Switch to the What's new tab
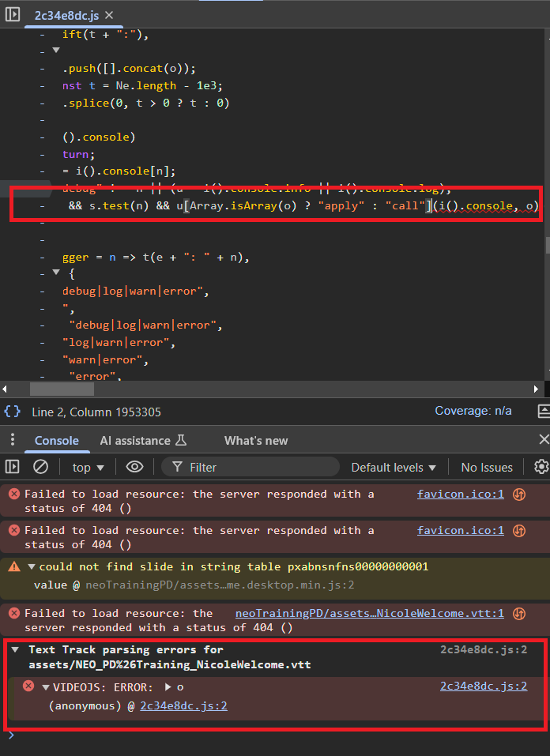The height and width of the screenshot is (756, 550). (256, 441)
